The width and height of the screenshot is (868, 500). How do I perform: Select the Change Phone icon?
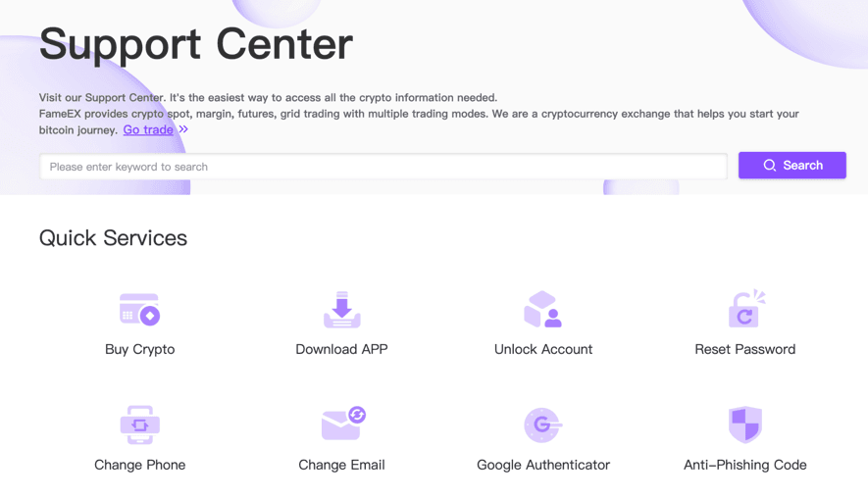point(139,425)
